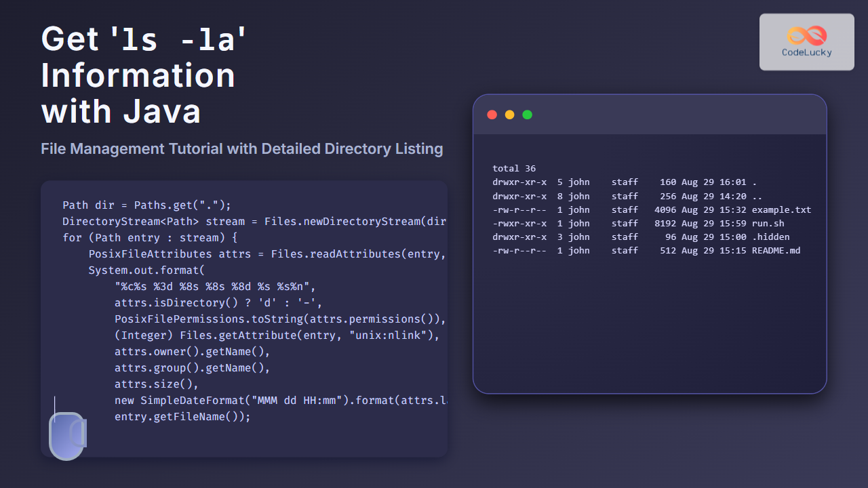The image size is (868, 488).
Task: Select README.md in the terminal listing
Action: [x=776, y=250]
